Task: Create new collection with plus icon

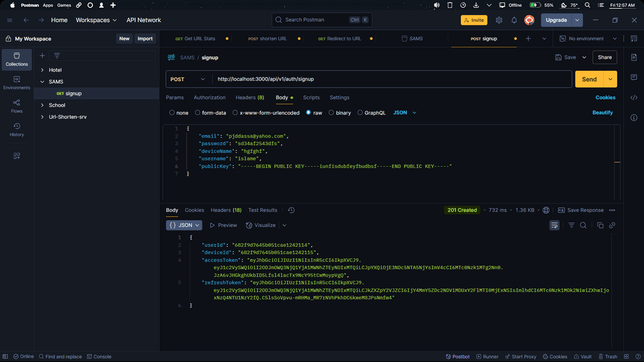Action: [x=42, y=55]
